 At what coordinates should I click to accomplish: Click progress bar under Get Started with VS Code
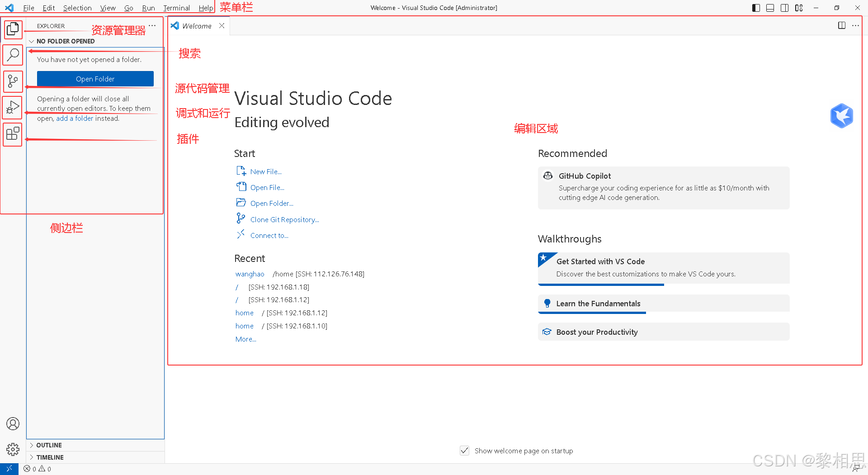601,285
